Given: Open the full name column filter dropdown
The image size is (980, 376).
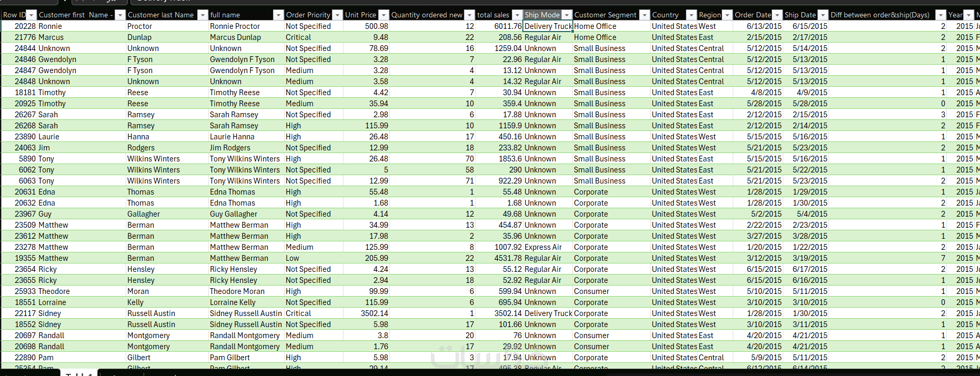Looking at the screenshot, I should pos(279,15).
